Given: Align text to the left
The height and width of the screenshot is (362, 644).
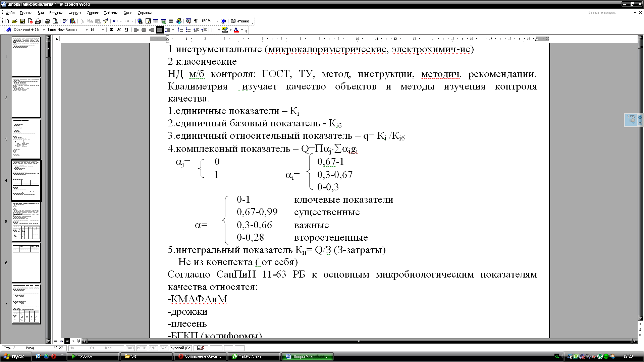Looking at the screenshot, I should [x=136, y=30].
